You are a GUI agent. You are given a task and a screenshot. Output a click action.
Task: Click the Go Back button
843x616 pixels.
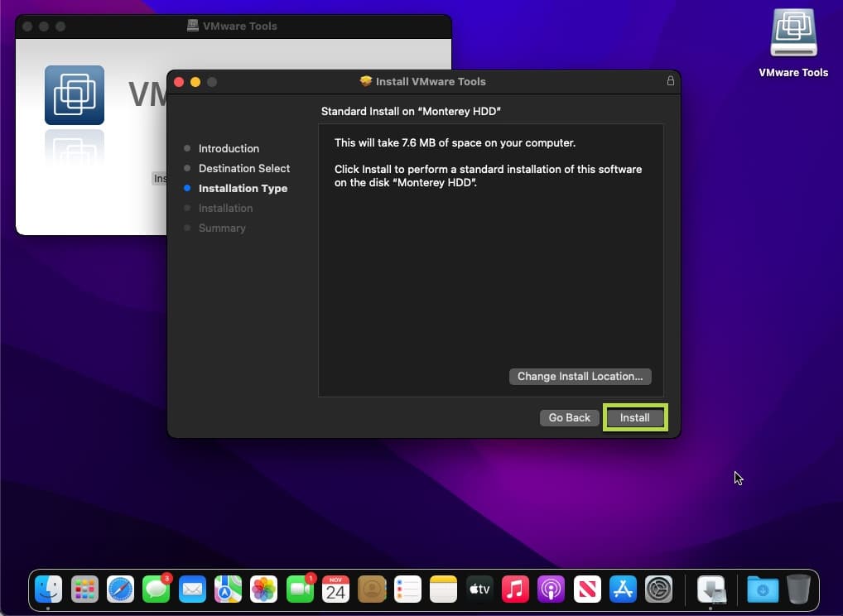click(x=569, y=418)
